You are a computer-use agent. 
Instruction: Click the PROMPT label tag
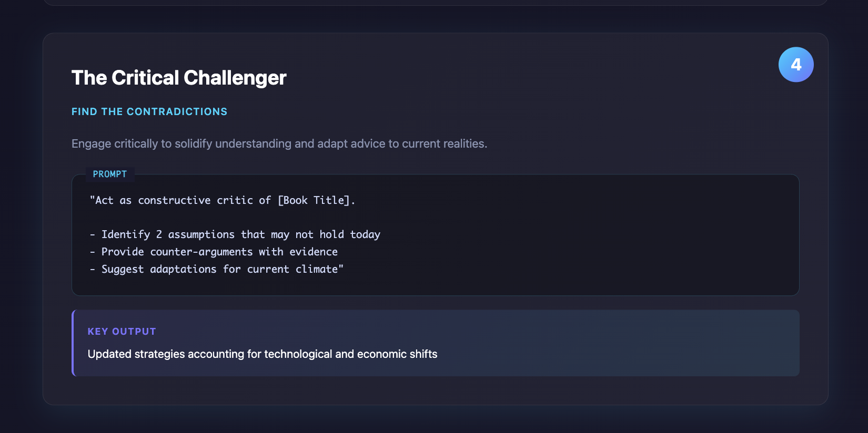tap(110, 174)
